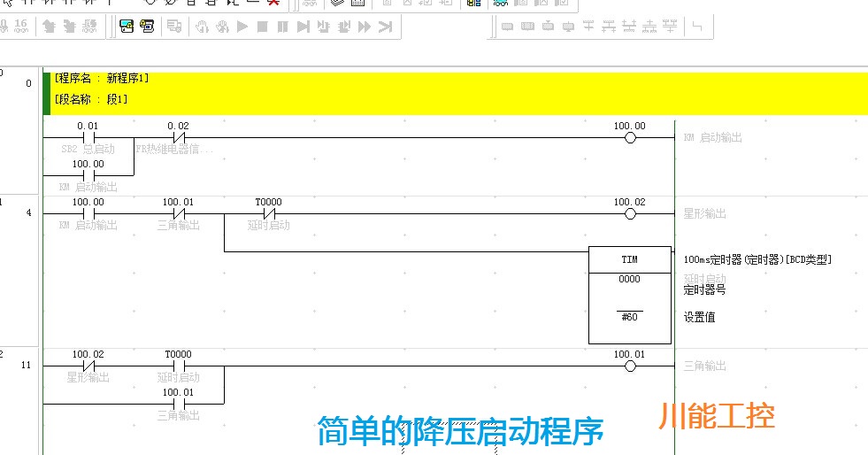The height and width of the screenshot is (455, 868).
Task: Select the 100.00 self-holding contact under 0.01
Action: coord(88,175)
